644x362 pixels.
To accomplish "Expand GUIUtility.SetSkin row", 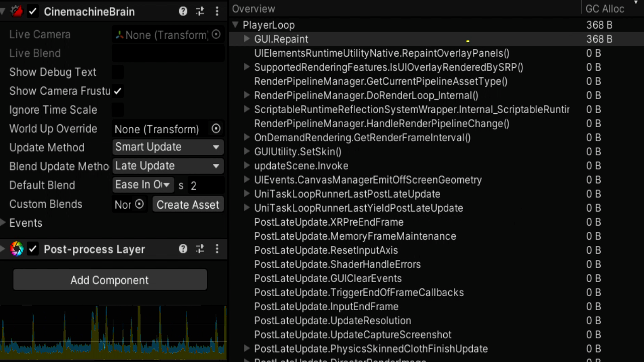I will pos(247,151).
